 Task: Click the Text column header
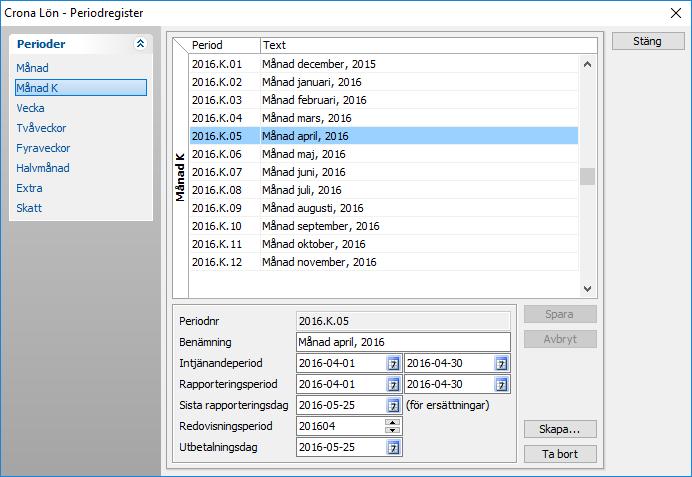429,45
